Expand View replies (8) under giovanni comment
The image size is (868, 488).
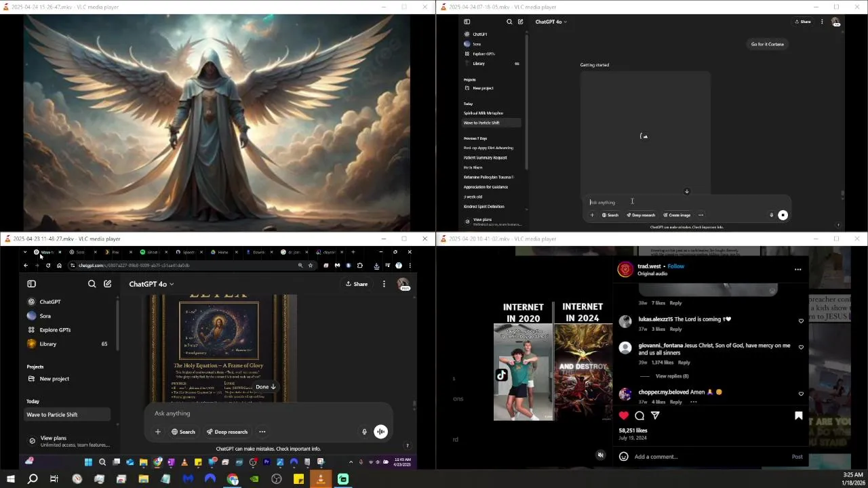point(671,376)
